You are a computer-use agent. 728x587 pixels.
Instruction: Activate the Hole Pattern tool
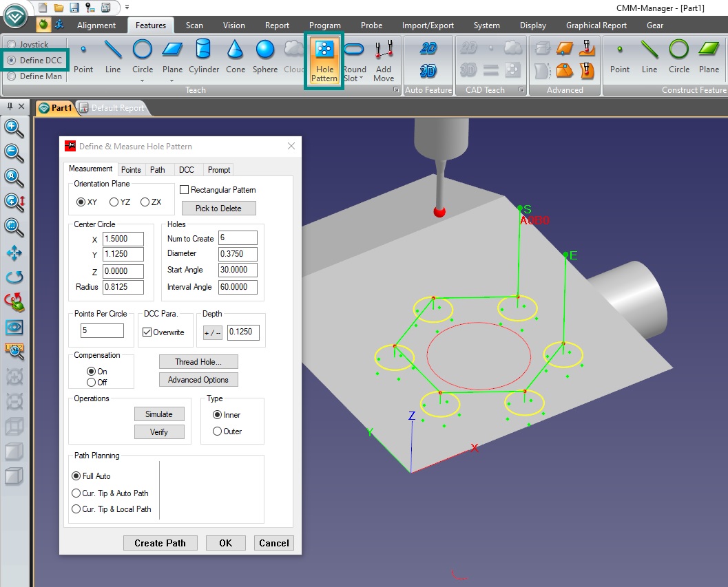tap(324, 61)
